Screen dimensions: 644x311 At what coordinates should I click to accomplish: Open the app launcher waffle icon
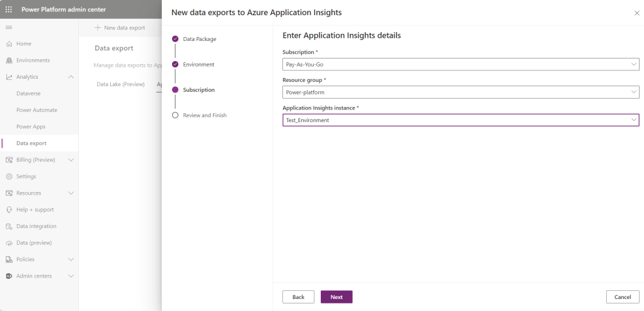(x=9, y=9)
